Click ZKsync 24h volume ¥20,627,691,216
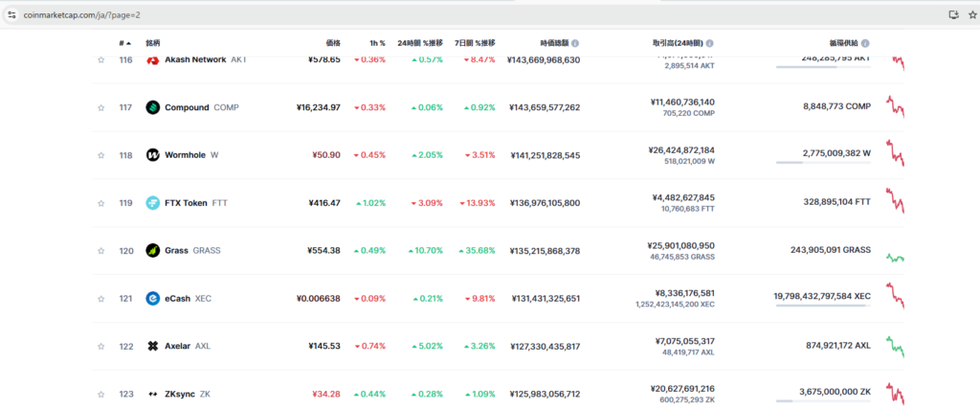Screen dimensions: 980x410 [x=681, y=389]
